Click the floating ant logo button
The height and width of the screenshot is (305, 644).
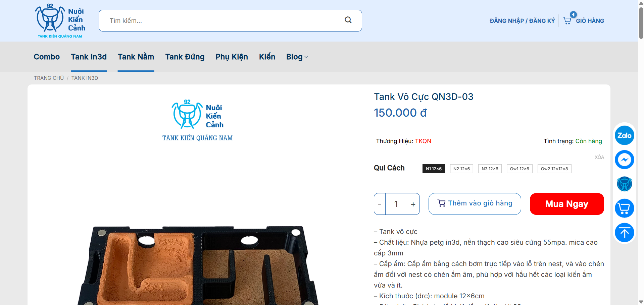pyautogui.click(x=624, y=184)
